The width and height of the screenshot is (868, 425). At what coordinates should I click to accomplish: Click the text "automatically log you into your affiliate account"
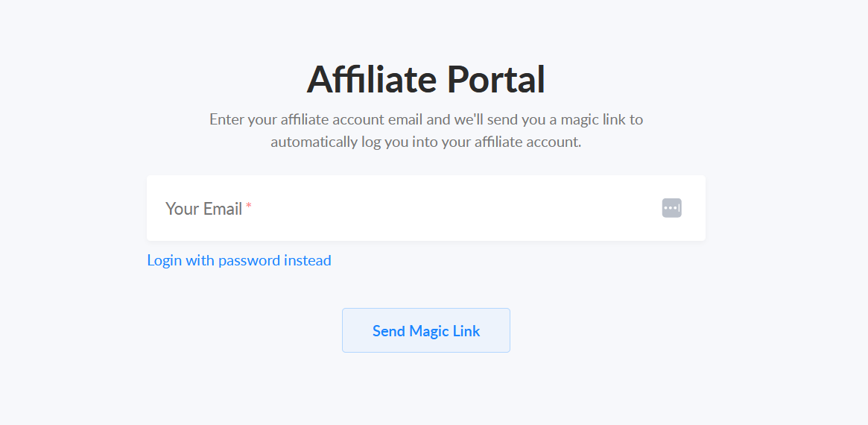point(424,142)
